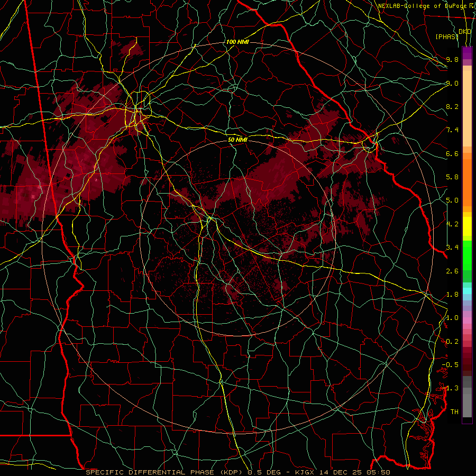
Task: Pick the cyan segment of the color bar
Action: click(x=467, y=291)
